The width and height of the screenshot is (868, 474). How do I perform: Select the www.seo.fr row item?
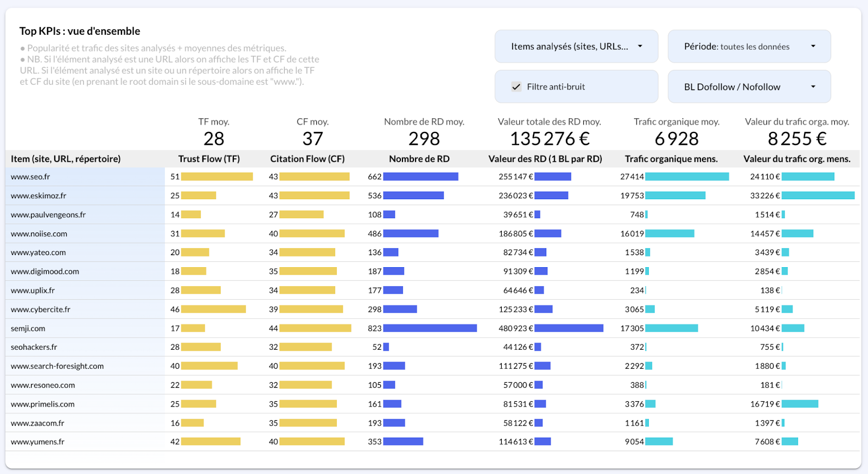pos(30,177)
